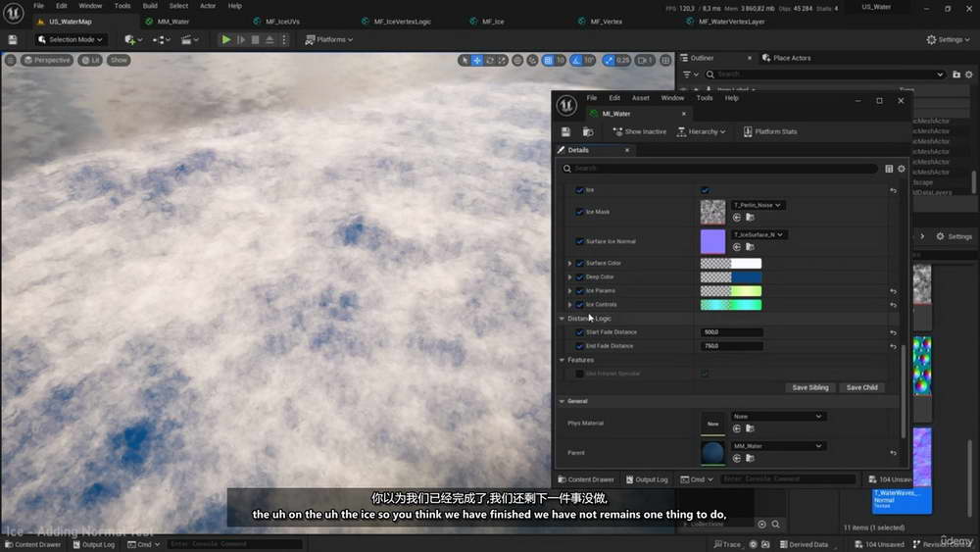Screen dimensions: 980x552
Task: Click the Ice Mask texture thumbnail
Action: click(x=712, y=213)
